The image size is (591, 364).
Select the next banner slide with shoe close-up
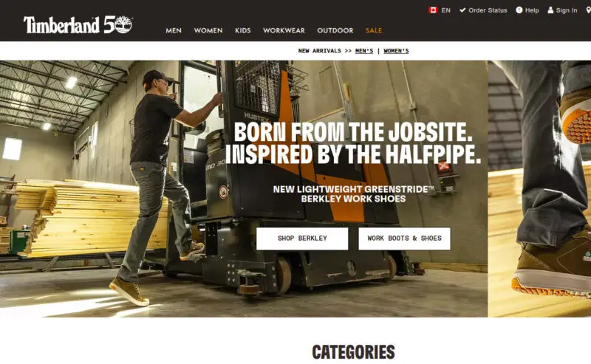pos(539,189)
